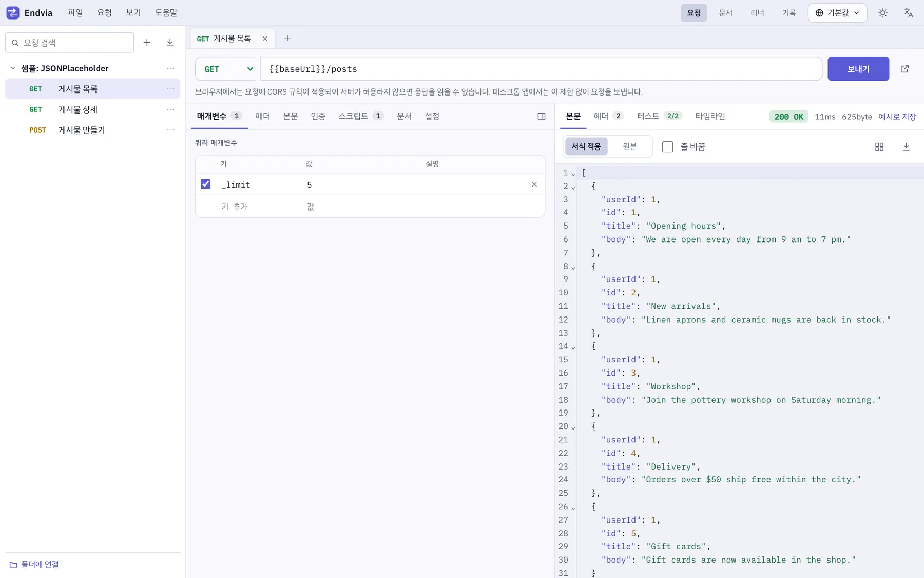Enable the 줄 바꿈 checkbox
Viewport: 924px width, 578px height.
[667, 147]
